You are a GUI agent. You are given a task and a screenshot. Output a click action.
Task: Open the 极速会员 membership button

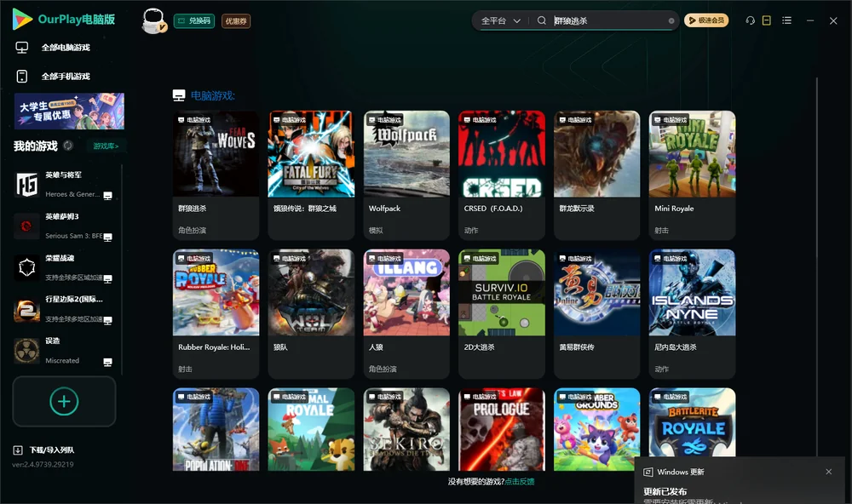pos(705,20)
